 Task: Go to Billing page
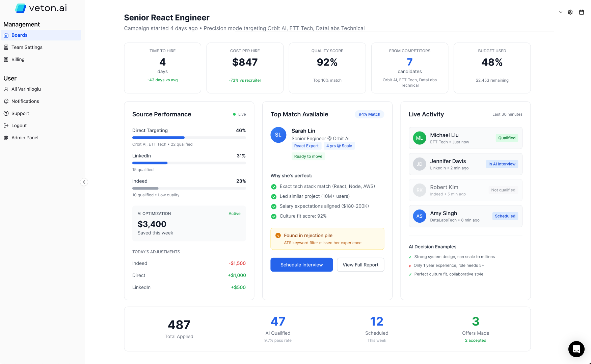[x=41, y=59]
